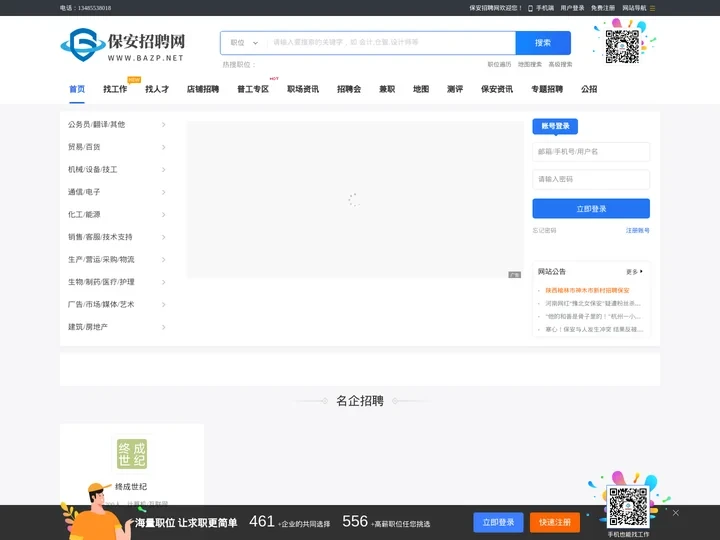The image size is (720, 540).
Task: Click the 地图搜索 link
Action: (530, 64)
